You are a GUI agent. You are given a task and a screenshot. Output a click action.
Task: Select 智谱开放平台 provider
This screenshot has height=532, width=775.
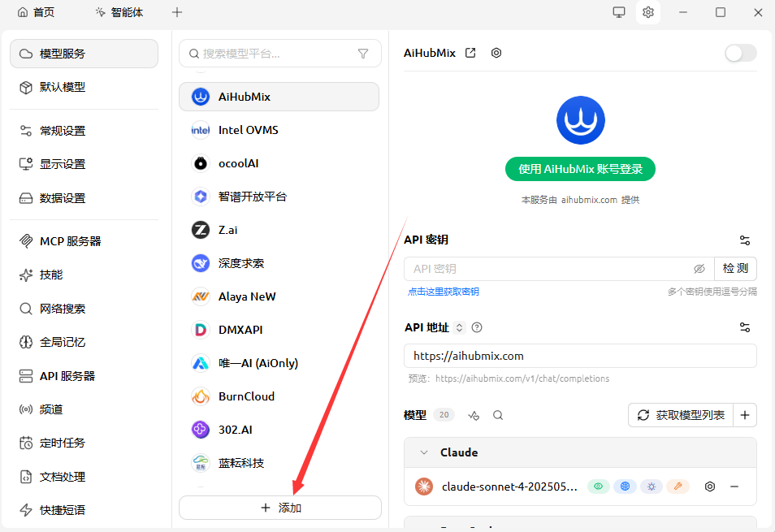(x=279, y=197)
